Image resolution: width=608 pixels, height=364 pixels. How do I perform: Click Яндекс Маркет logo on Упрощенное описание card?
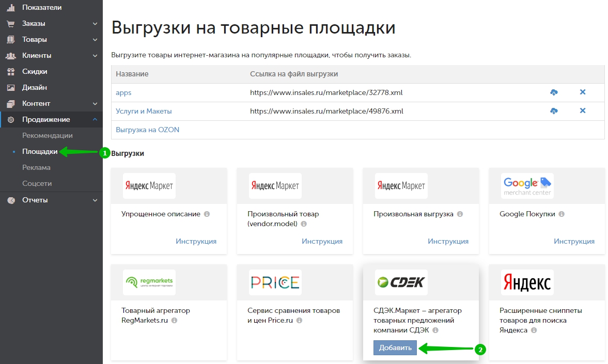pyautogui.click(x=149, y=186)
